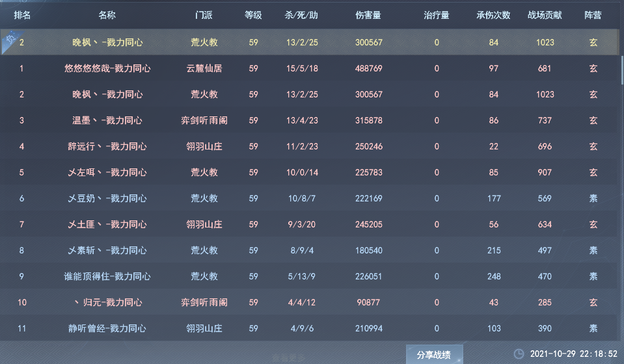Click the 伤害量 damage column header
Image resolution: width=624 pixels, height=364 pixels.
click(x=369, y=15)
